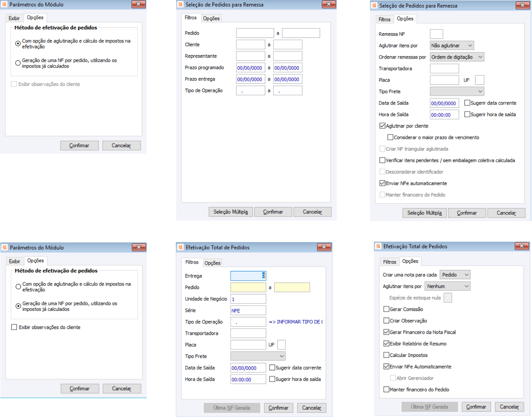This screenshot has height=418, width=532.
Task: Click Cancelar in Parâmetros window with enabled Exibir checkbox
Action: pyautogui.click(x=122, y=389)
